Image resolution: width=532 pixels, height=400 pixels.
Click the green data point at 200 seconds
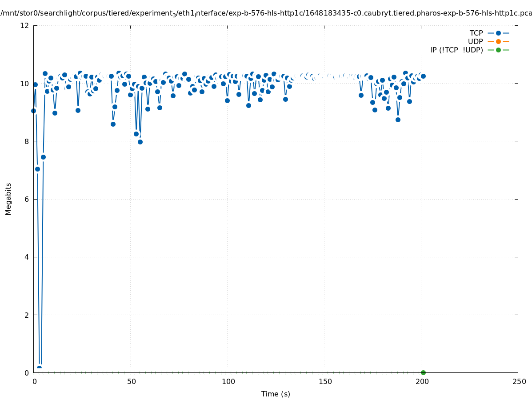point(423,372)
